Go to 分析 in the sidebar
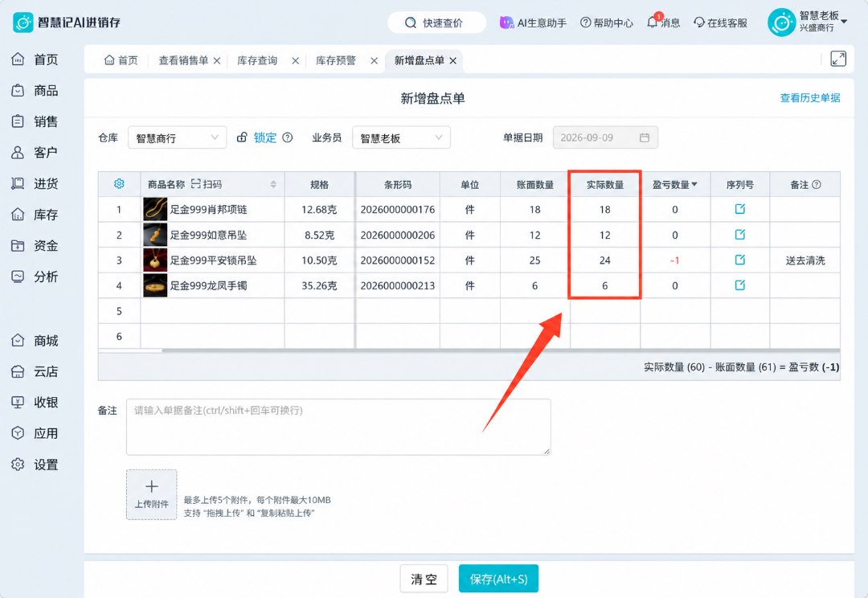This screenshot has height=598, width=868. click(35, 276)
